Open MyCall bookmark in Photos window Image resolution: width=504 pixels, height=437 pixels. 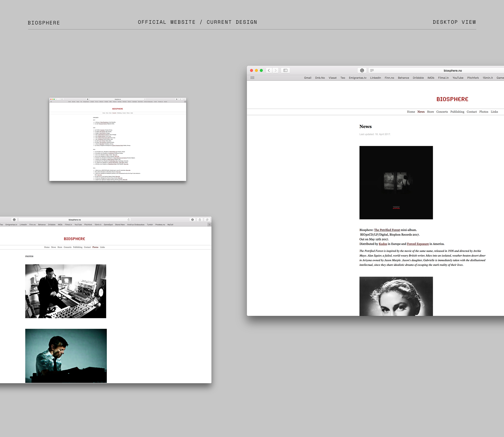[x=170, y=225]
